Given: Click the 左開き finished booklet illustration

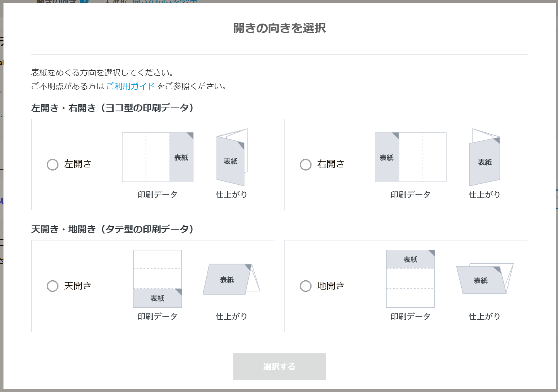Looking at the screenshot, I should [x=231, y=157].
